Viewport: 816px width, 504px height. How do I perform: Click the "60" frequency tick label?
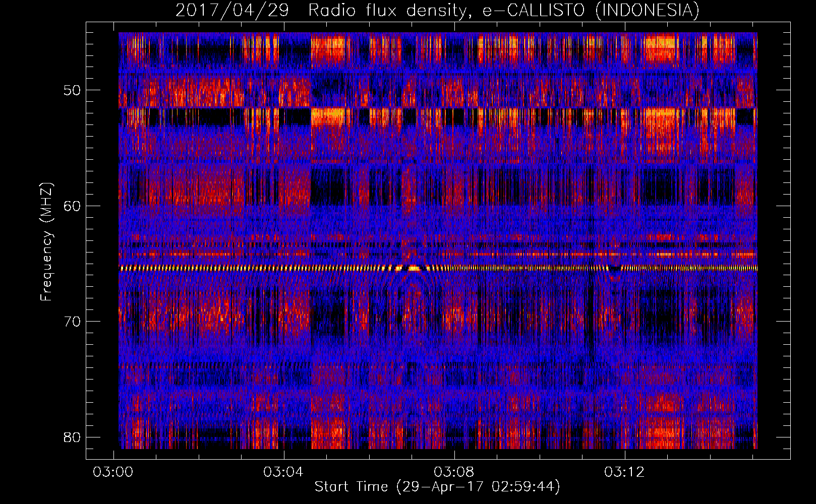click(x=72, y=206)
